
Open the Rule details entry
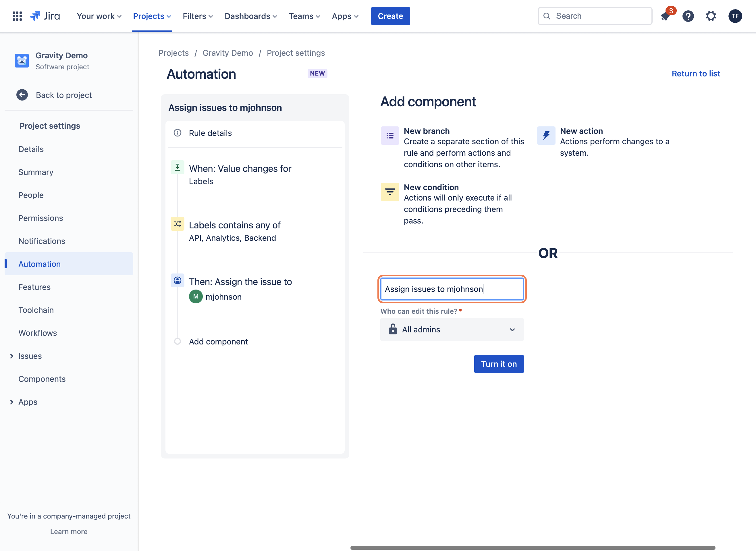coord(255,133)
